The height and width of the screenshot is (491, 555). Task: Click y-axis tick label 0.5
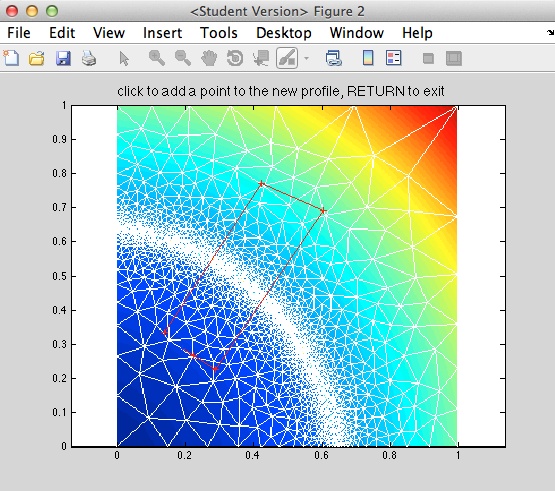pyautogui.click(x=59, y=276)
